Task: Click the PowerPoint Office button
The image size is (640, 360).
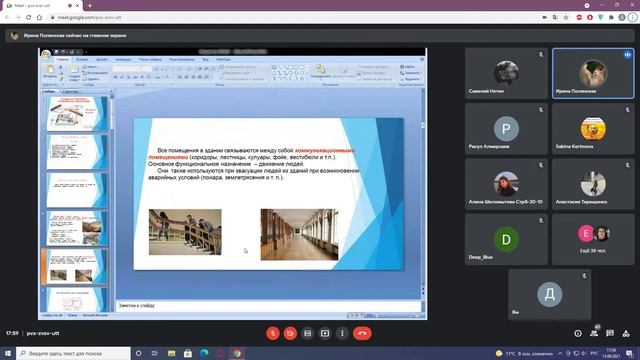Action: point(46,54)
